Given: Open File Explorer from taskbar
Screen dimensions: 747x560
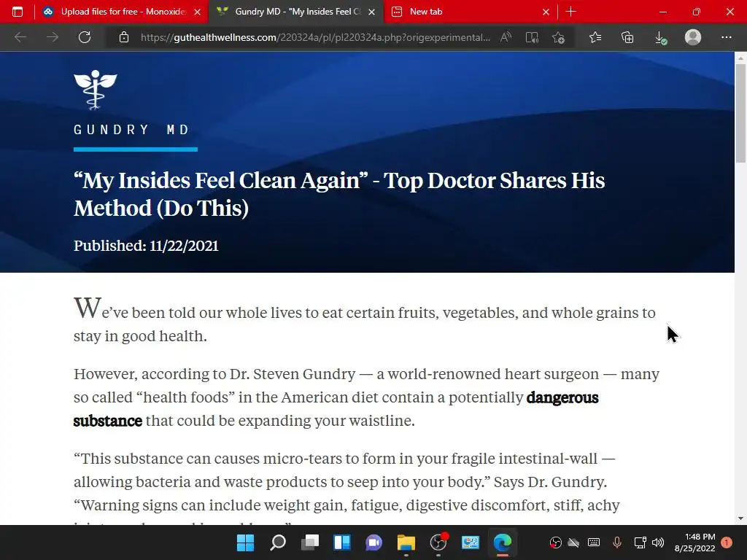Looking at the screenshot, I should pos(406,542).
